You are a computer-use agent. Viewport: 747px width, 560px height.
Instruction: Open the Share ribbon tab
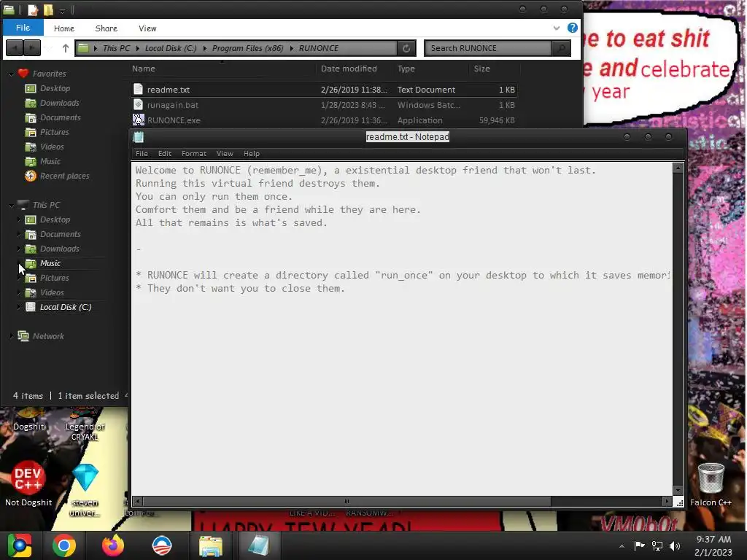tap(107, 28)
